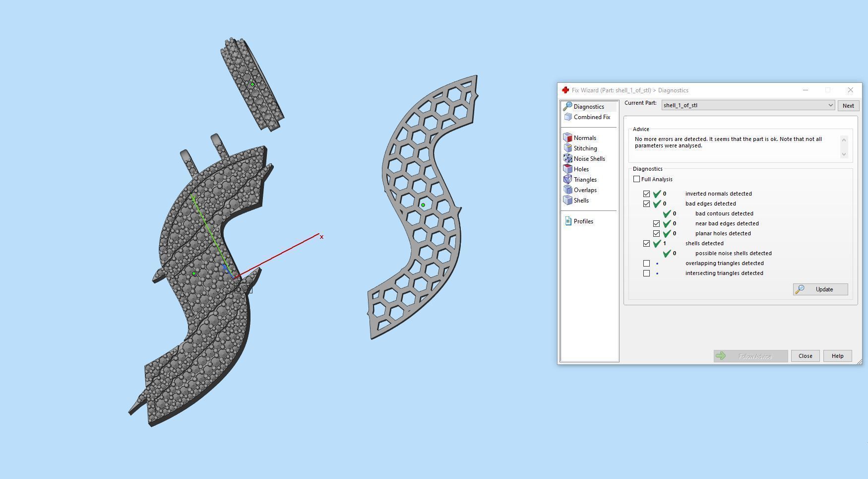Toggle near bad edges detected checkbox

coord(656,223)
